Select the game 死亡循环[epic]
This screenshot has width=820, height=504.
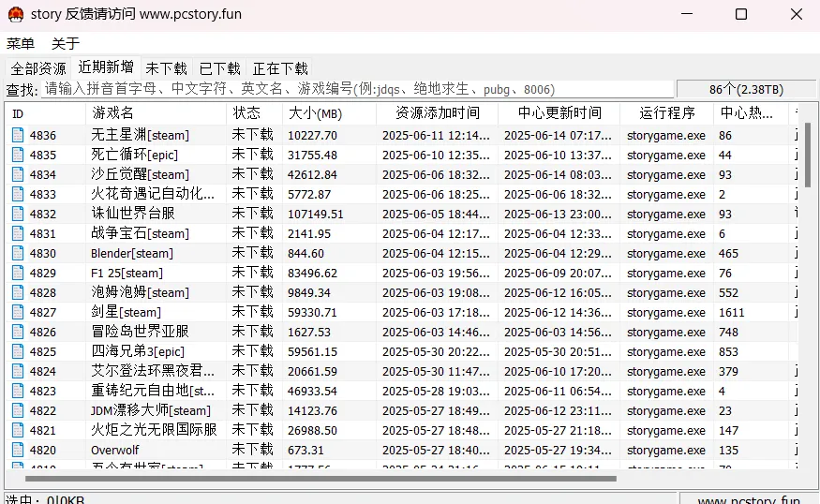coord(134,155)
